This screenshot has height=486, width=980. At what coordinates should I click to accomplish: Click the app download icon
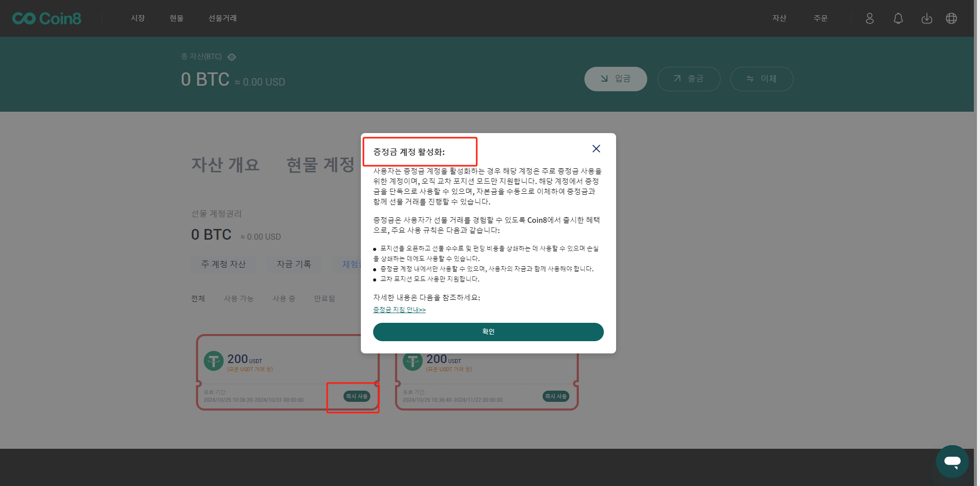926,18
